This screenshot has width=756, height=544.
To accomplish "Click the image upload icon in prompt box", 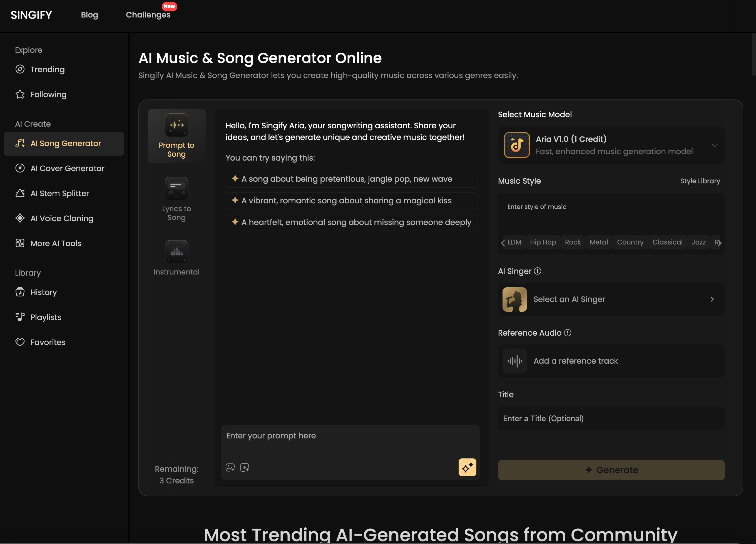I will (x=230, y=468).
